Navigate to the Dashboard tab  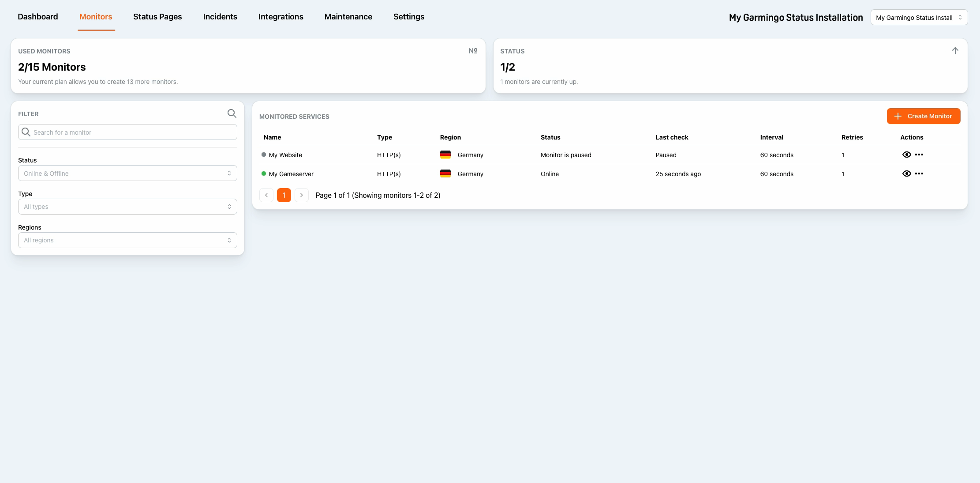38,17
